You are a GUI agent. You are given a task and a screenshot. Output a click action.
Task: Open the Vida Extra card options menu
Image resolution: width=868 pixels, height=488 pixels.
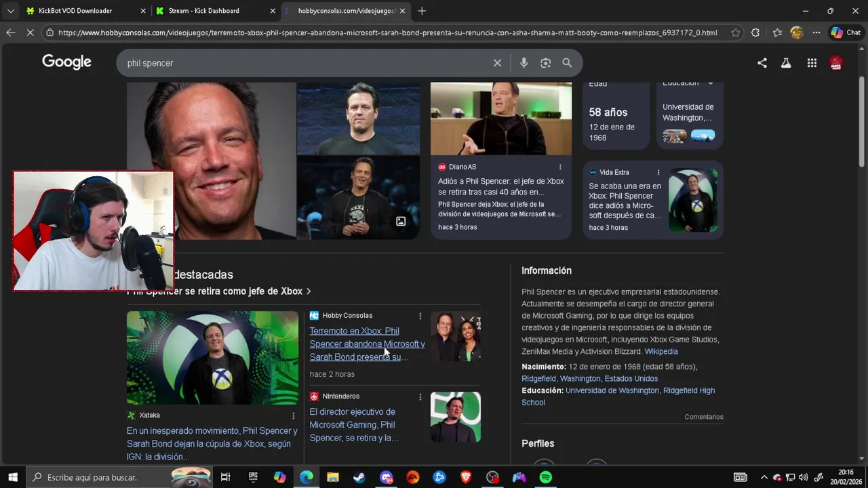click(x=658, y=172)
